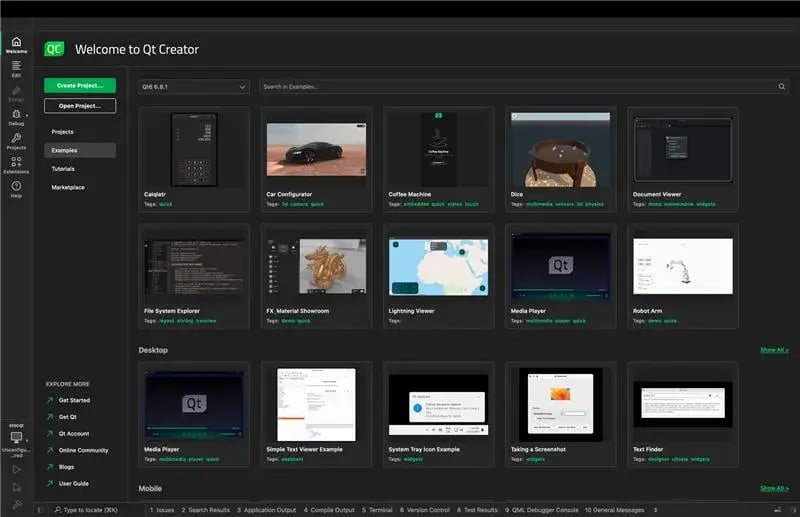The width and height of the screenshot is (800, 517).
Task: Open the Qt6 6.8.1 version dropdown
Action: pyautogui.click(x=194, y=87)
